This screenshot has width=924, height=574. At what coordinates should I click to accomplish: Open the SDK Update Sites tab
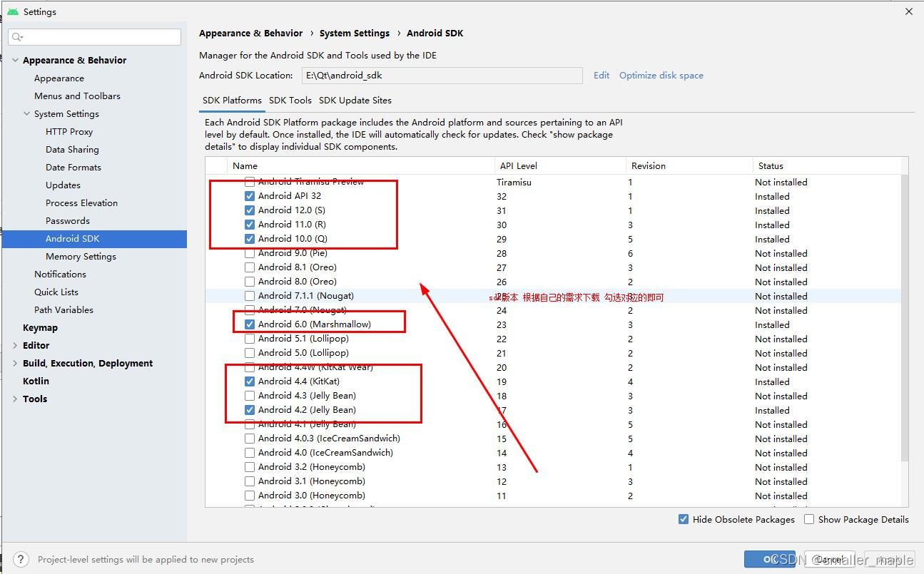click(x=355, y=100)
